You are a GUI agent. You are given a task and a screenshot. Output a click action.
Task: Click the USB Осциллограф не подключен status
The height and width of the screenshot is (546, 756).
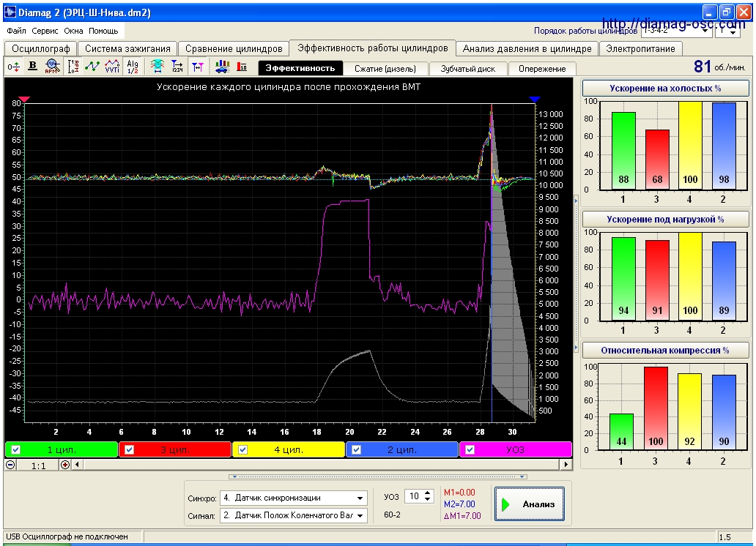(67, 536)
